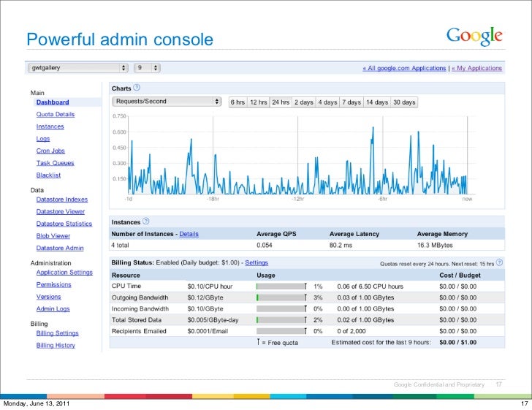Open the Blob Viewer
Screen dimensions: 532x410
click(x=53, y=236)
